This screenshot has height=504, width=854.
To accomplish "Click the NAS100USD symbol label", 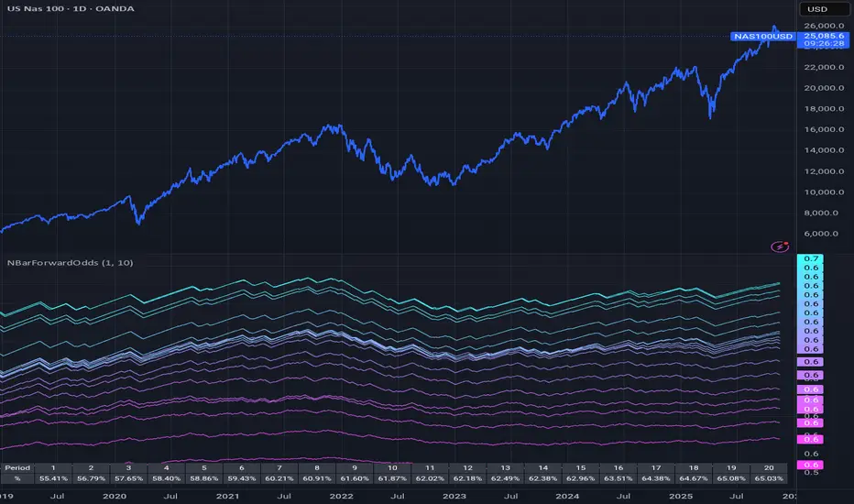I will [x=763, y=36].
